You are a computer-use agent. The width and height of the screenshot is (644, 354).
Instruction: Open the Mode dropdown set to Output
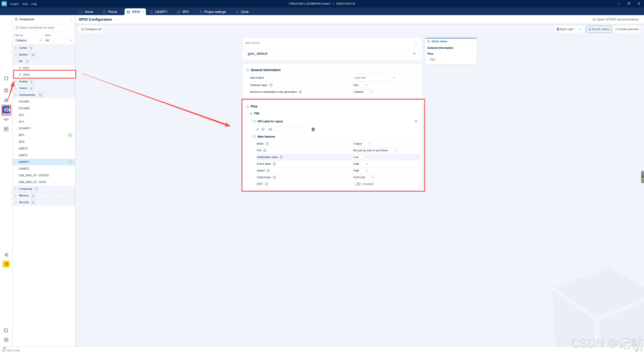tap(362, 144)
